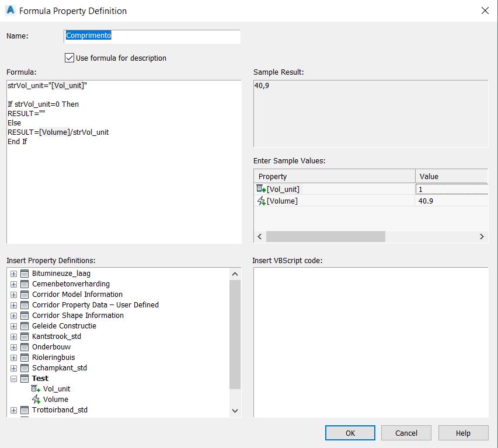Expand the Trottoirband_std tree node
Viewport: 498px width, 448px height.
(x=13, y=410)
